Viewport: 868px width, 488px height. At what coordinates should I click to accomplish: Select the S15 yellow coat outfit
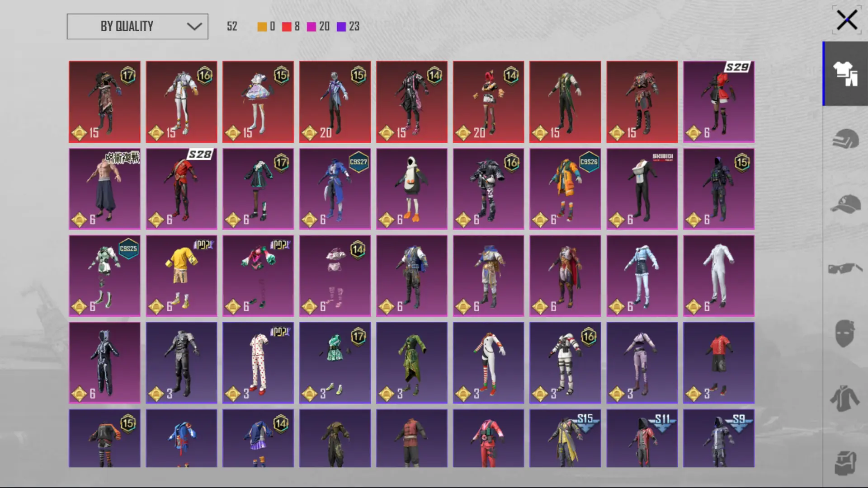pyautogui.click(x=565, y=438)
